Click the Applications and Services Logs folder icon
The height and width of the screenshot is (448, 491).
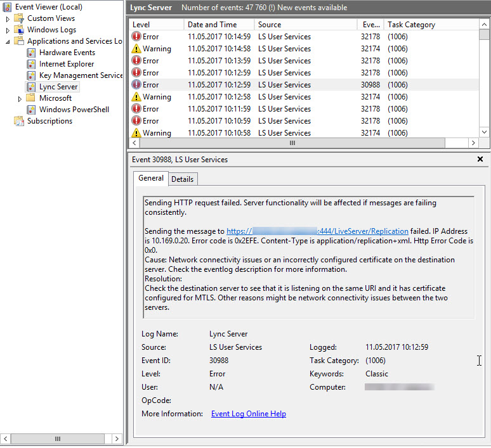[x=19, y=41]
